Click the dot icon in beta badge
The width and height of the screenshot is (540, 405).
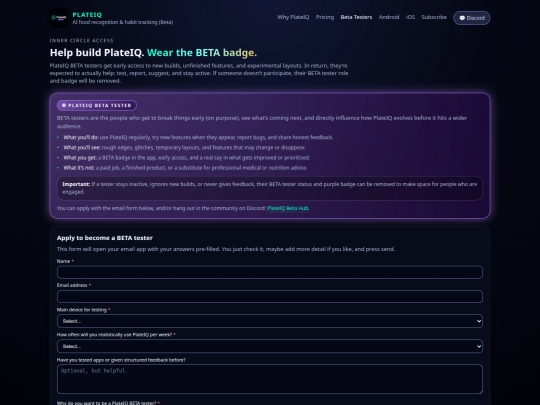(64, 105)
